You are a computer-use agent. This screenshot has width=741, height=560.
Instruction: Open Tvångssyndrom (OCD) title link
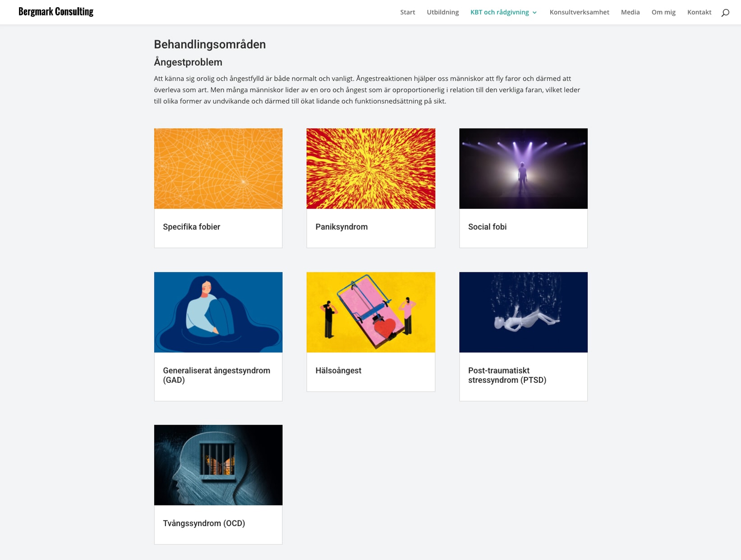point(204,523)
